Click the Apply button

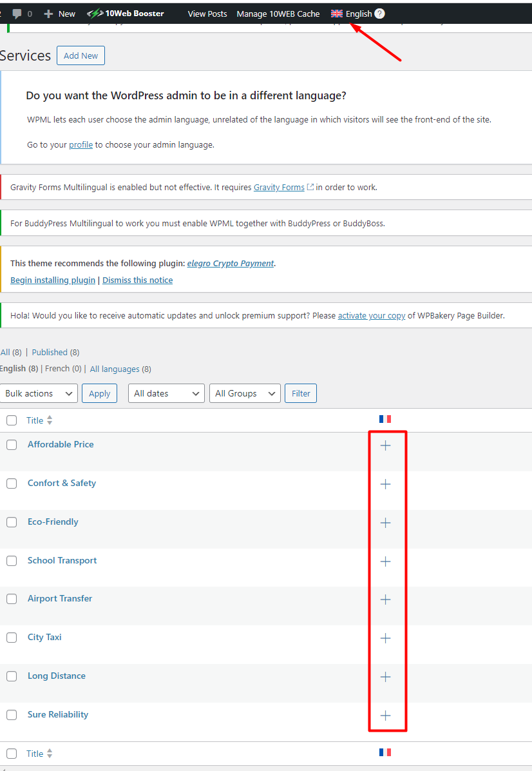(x=99, y=393)
